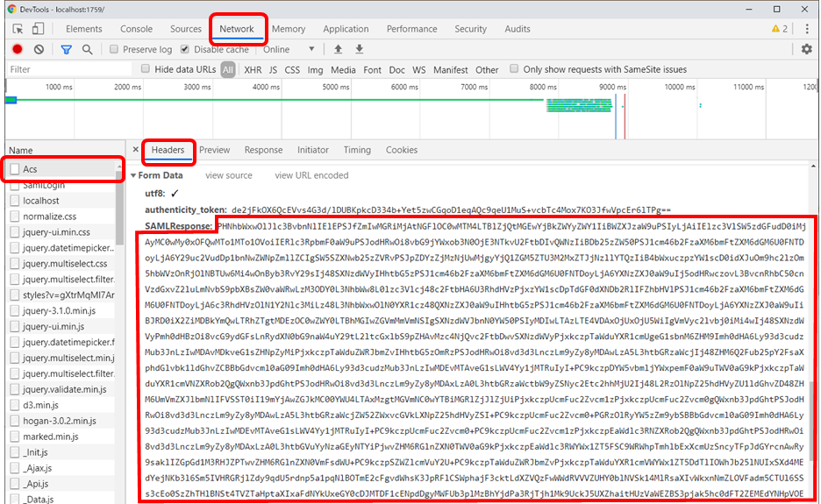
Task: Select localhost request file icon
Action: [15, 201]
